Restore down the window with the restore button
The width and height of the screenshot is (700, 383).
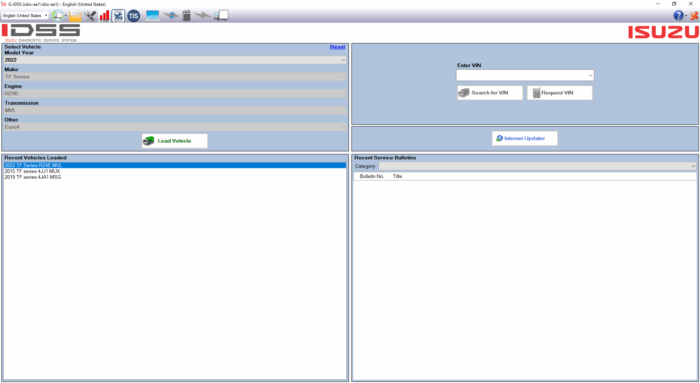coord(674,4)
